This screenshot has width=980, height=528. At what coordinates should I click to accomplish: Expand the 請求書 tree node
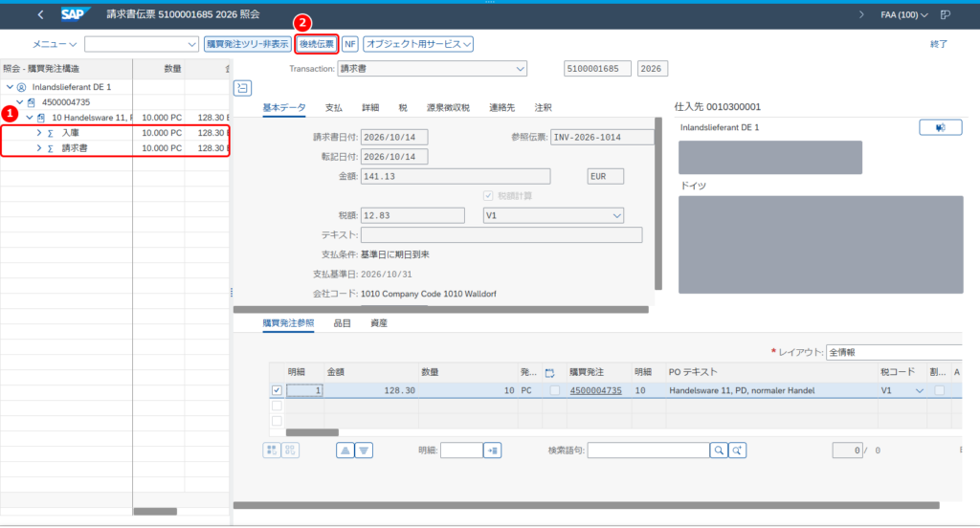tap(38, 148)
